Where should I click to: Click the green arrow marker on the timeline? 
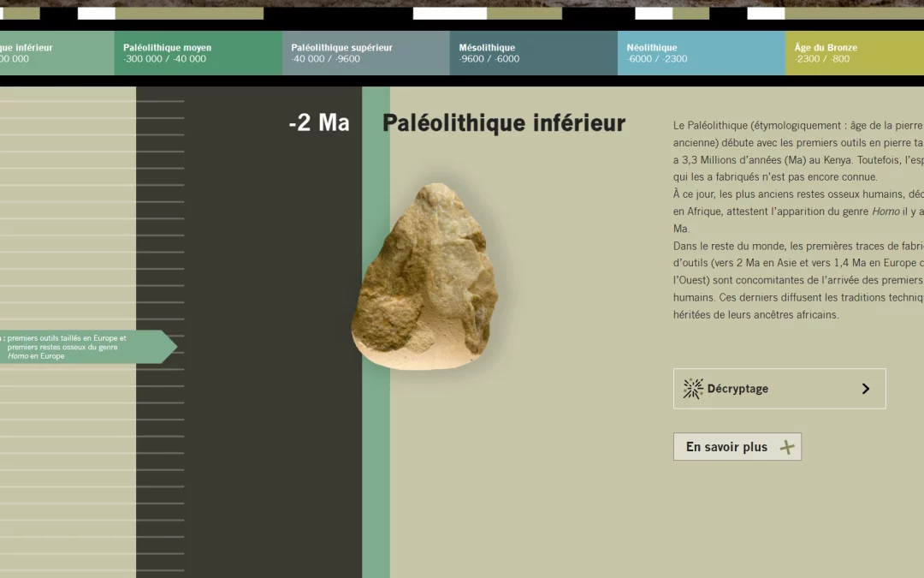coord(169,346)
